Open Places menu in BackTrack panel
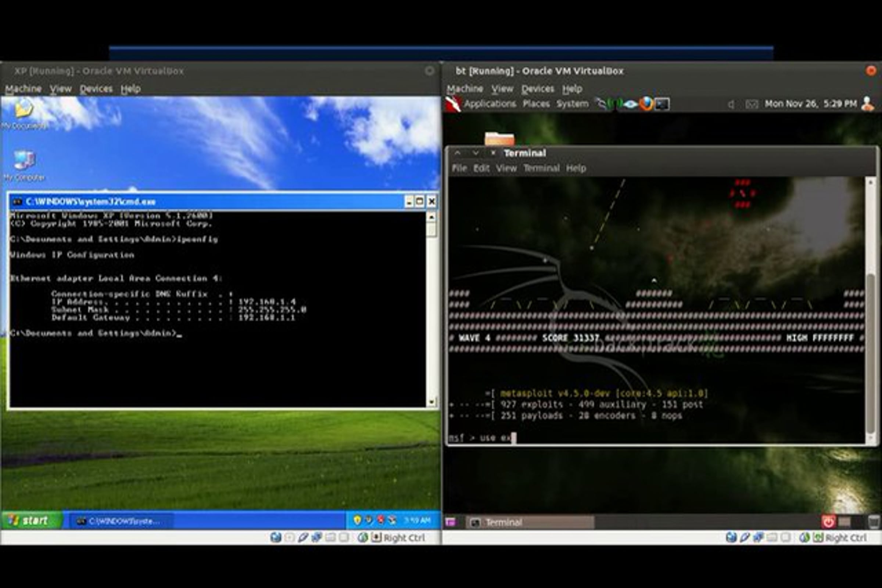Image resolution: width=882 pixels, height=588 pixels. pos(536,104)
